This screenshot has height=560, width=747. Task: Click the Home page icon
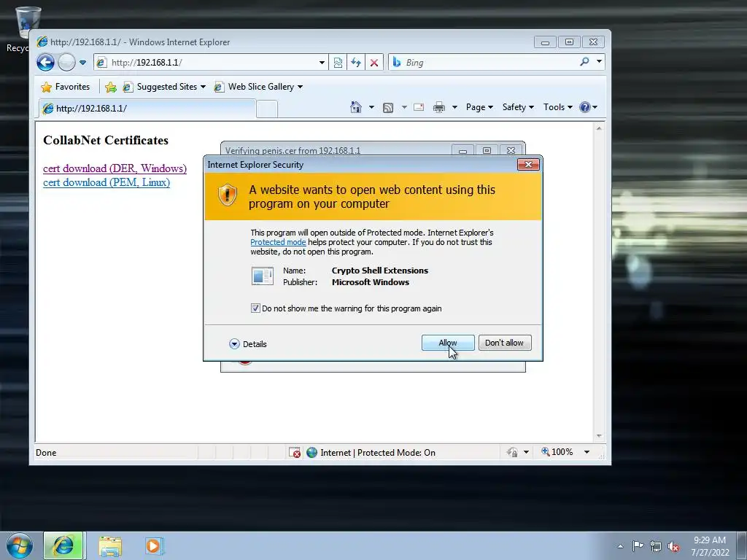[x=356, y=107]
